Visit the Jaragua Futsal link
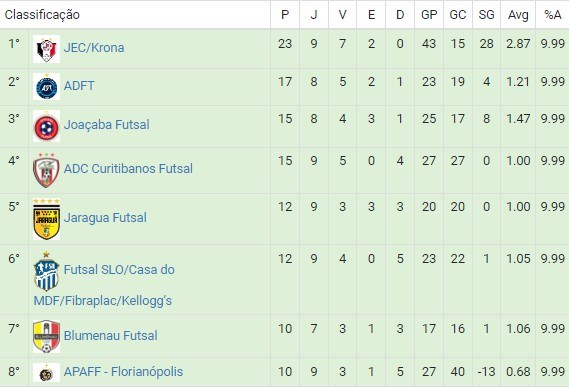The image size is (569, 387). pos(105,217)
